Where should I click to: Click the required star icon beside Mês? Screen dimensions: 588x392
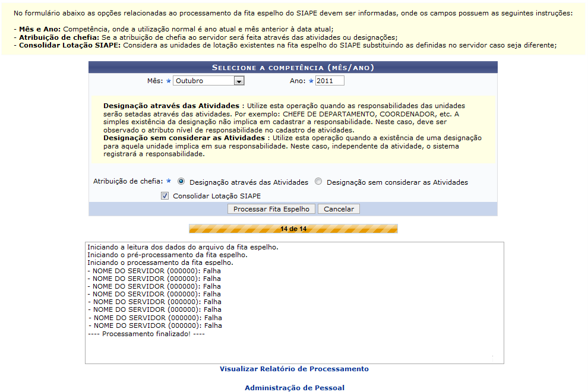coord(168,81)
